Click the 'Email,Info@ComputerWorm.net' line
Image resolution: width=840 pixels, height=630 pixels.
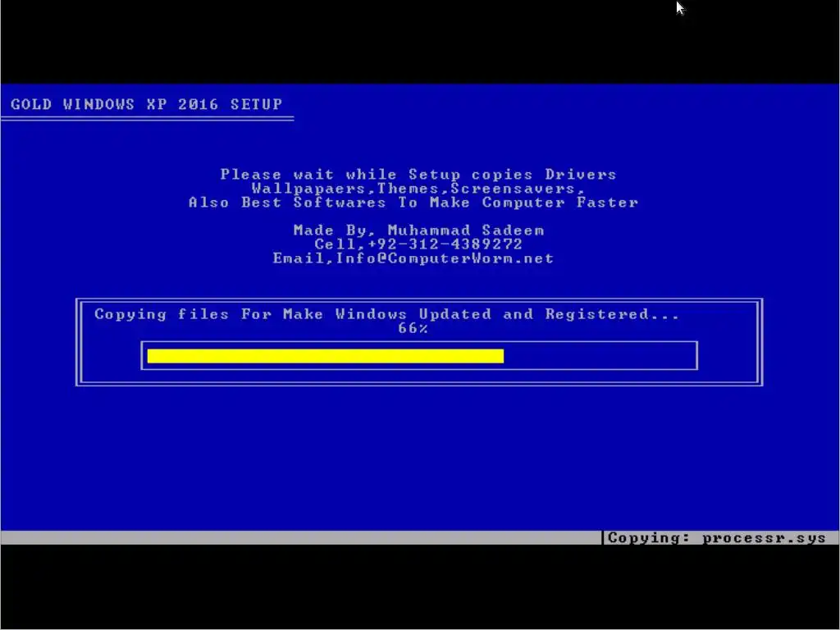413,258
